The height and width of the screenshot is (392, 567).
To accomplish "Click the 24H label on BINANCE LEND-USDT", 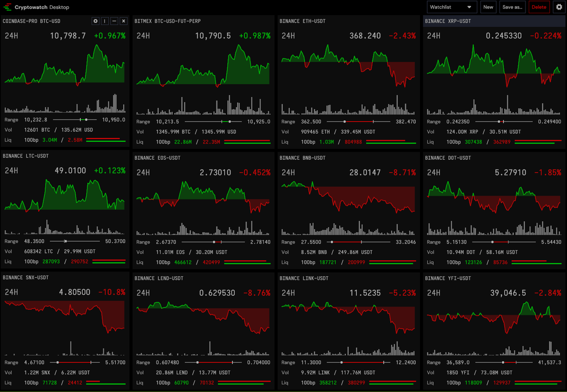I will (x=143, y=293).
